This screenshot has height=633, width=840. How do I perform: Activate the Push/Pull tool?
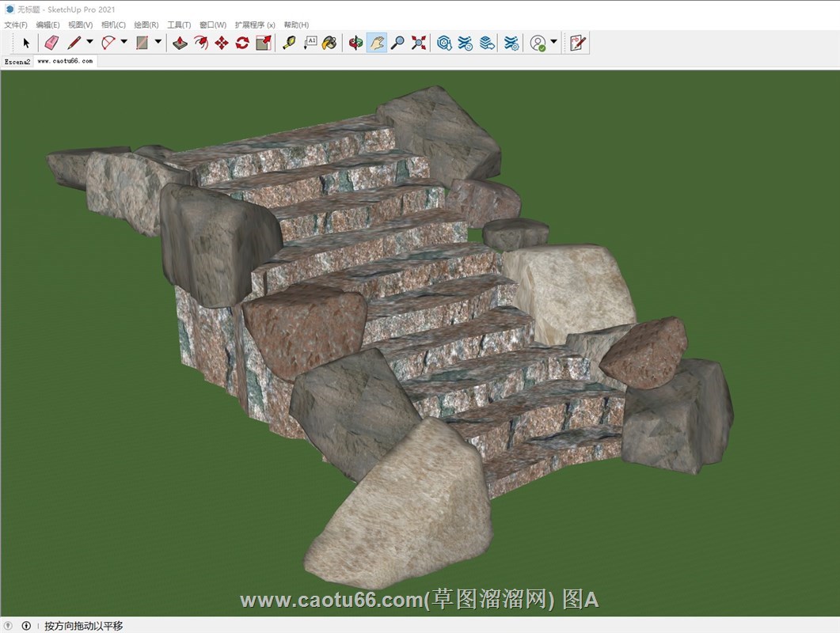[x=181, y=43]
